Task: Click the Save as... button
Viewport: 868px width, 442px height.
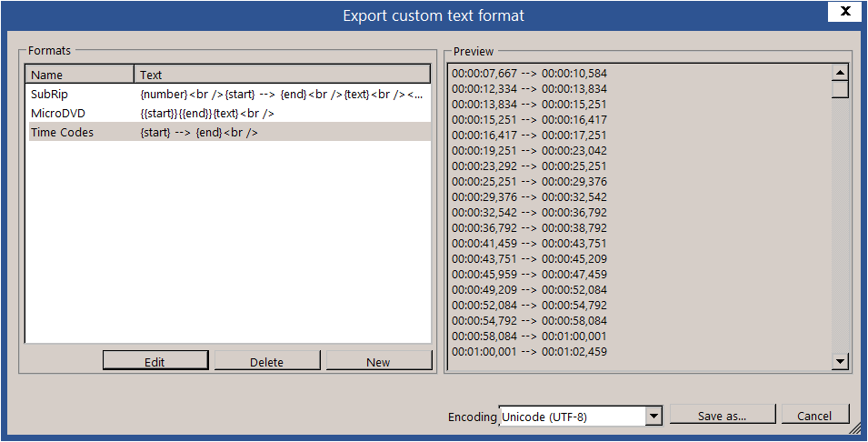Action: tap(723, 416)
